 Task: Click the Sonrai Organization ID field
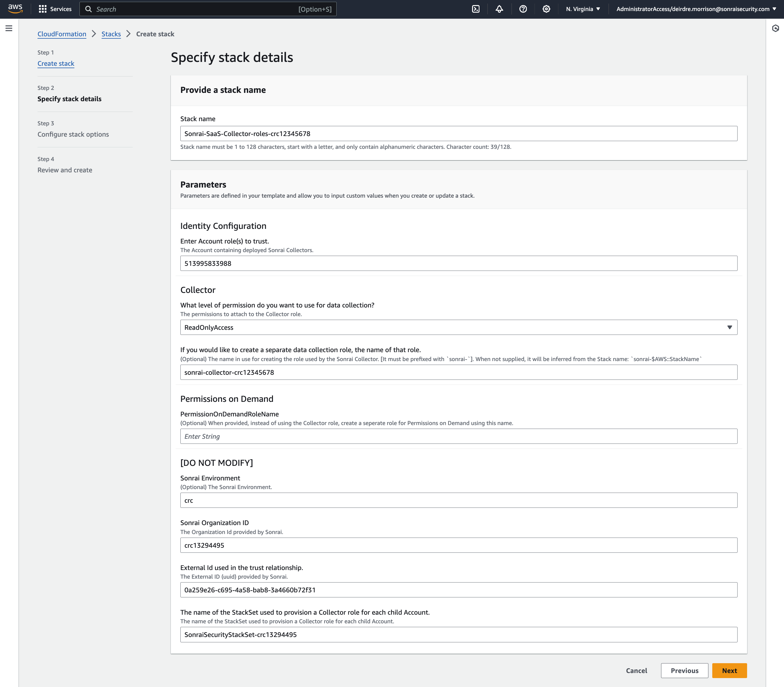point(458,545)
